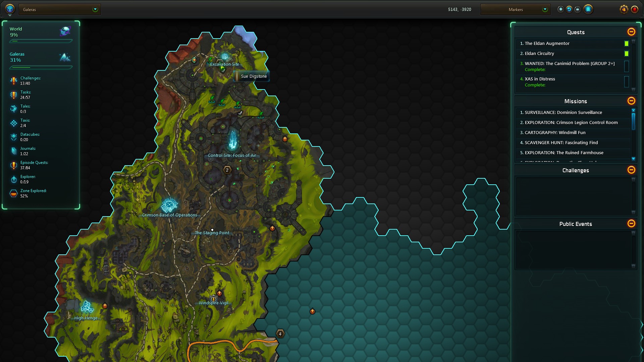Select EXPLORATION: Crimson Legion Control Room mission
Viewport: 644px width, 362px height.
(573, 123)
